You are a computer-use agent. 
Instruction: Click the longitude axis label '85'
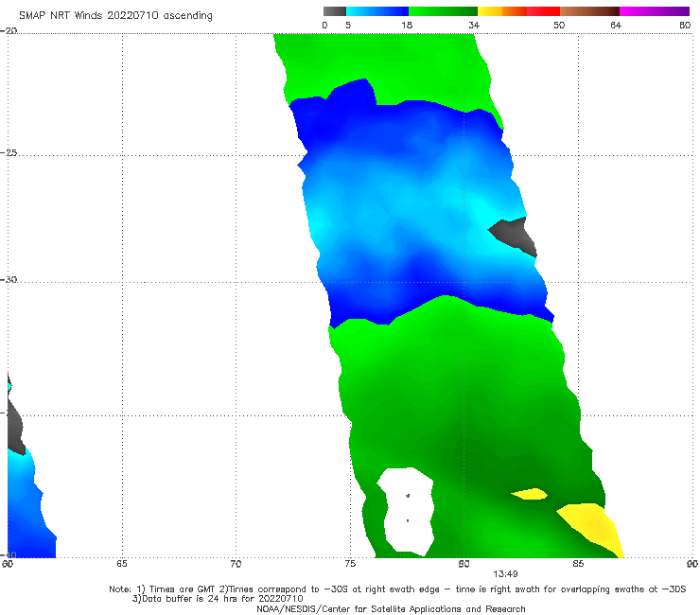[x=578, y=564]
